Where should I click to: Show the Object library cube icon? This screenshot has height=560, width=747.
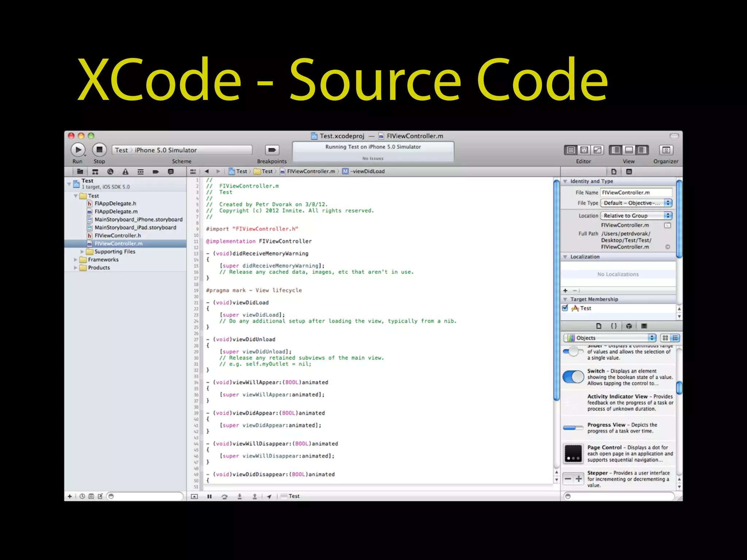click(629, 326)
